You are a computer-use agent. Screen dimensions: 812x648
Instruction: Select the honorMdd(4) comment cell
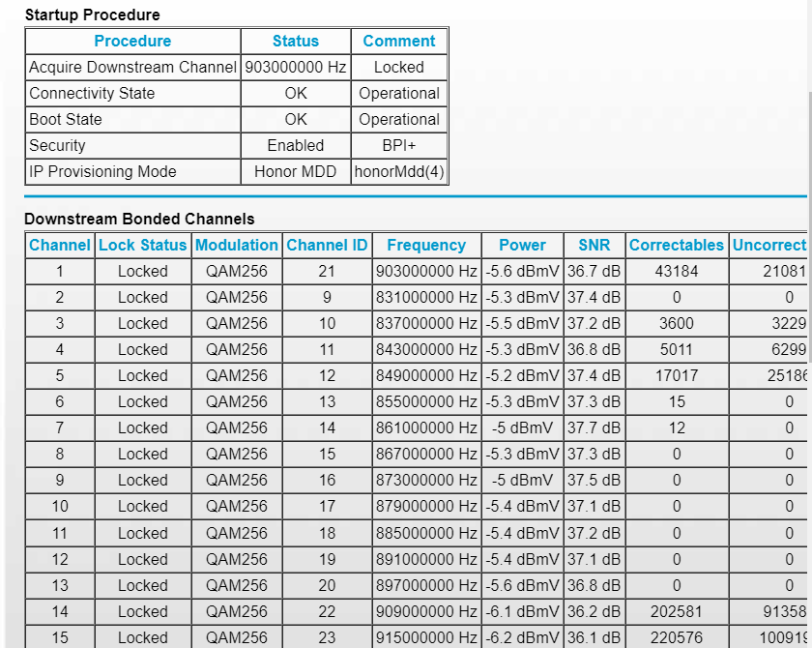399,171
